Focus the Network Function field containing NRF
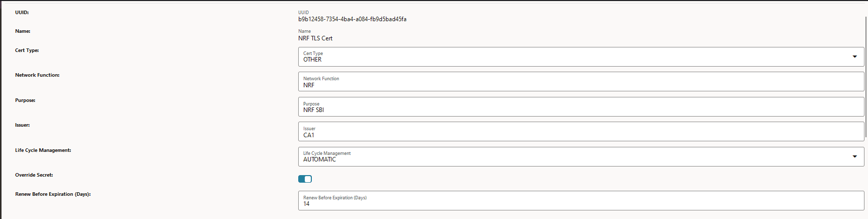868x219 pixels. click(x=579, y=82)
